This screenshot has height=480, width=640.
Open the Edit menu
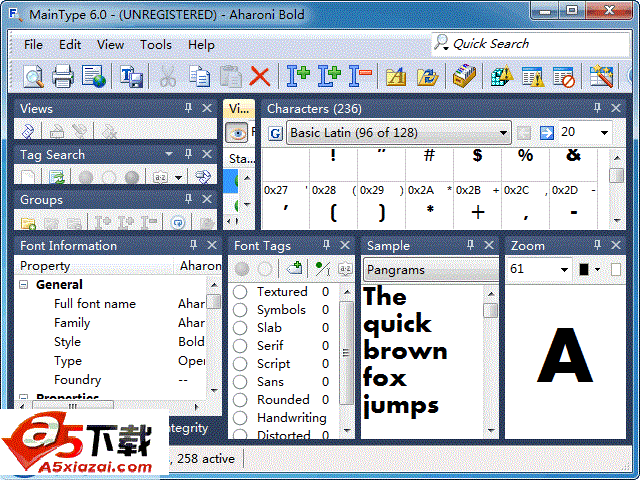[x=70, y=44]
